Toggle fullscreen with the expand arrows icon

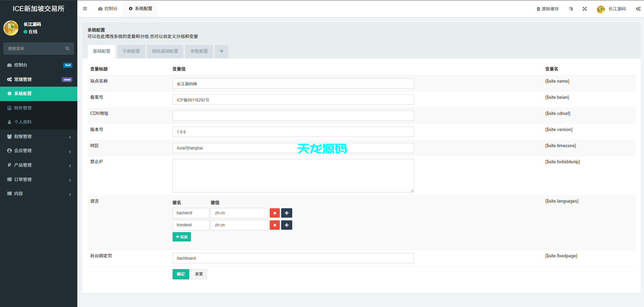click(584, 9)
